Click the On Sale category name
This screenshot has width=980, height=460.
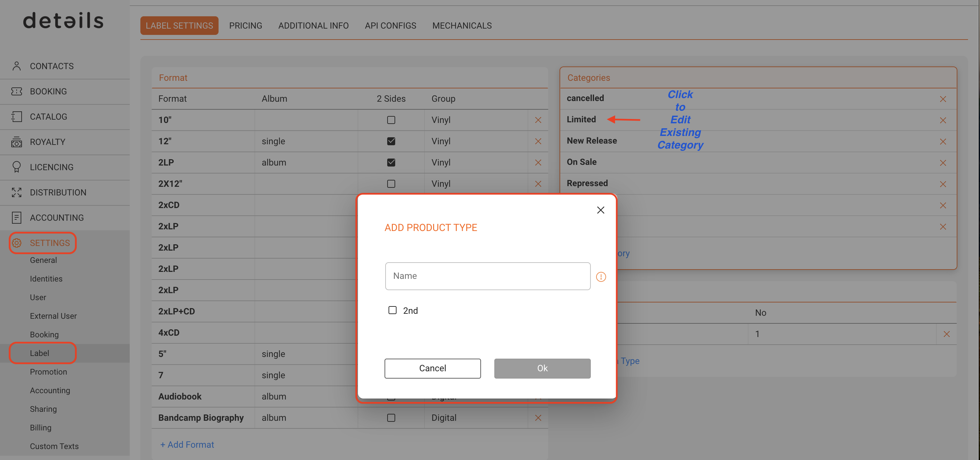pos(581,162)
